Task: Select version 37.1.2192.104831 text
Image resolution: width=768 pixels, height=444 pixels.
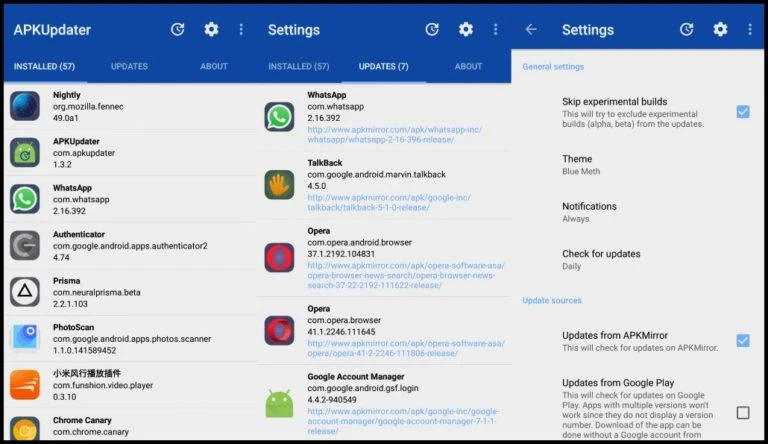Action: [x=341, y=254]
